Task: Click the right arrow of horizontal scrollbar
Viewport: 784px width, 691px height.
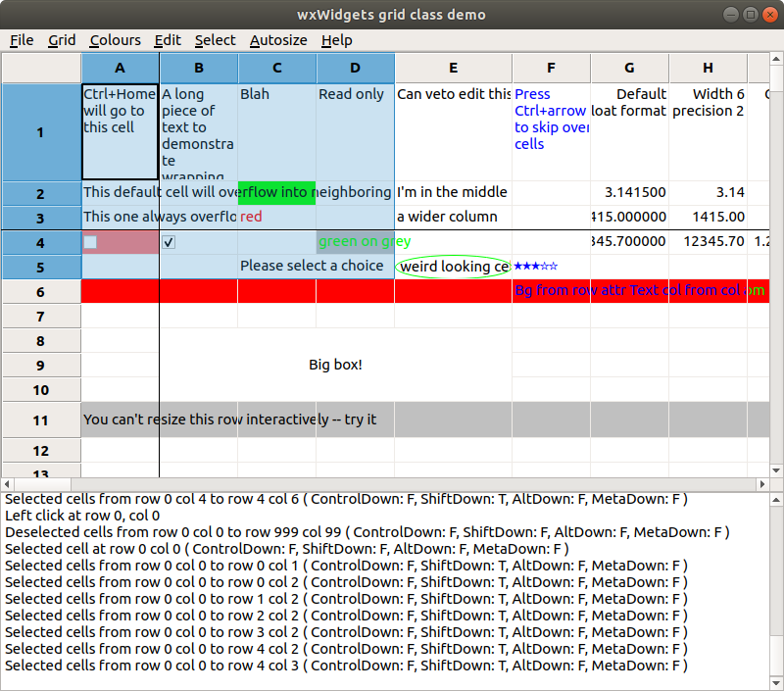Action: (764, 483)
